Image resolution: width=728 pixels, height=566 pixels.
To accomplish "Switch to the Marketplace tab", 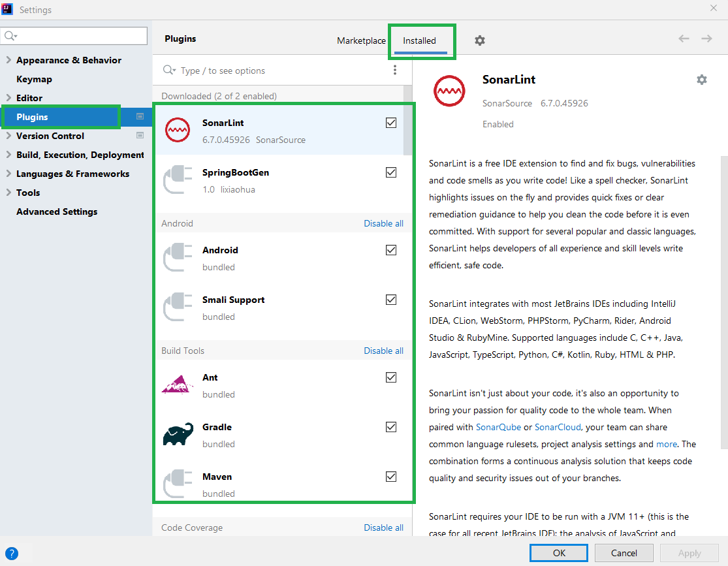I will tap(361, 40).
